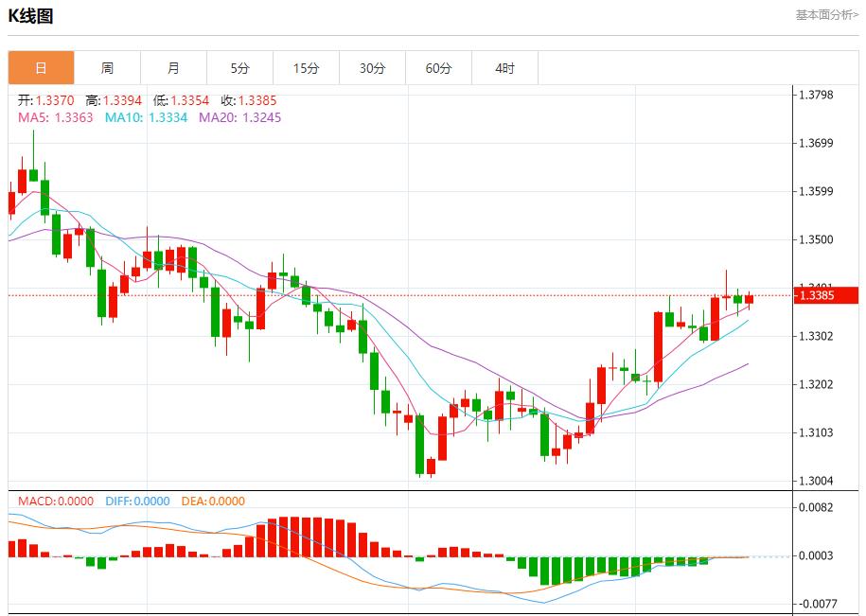Image resolution: width=866 pixels, height=616 pixels.
Task: Choose the 30分 interval tab
Action: click(x=372, y=68)
